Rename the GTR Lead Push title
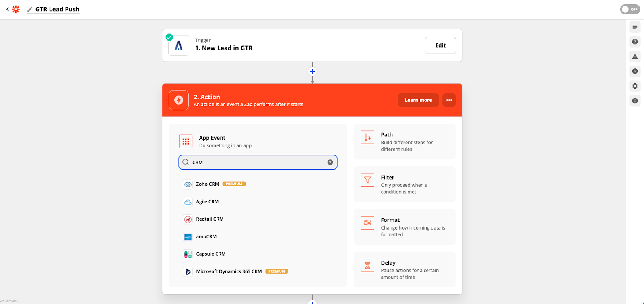This screenshot has height=304, width=644. coord(58,9)
